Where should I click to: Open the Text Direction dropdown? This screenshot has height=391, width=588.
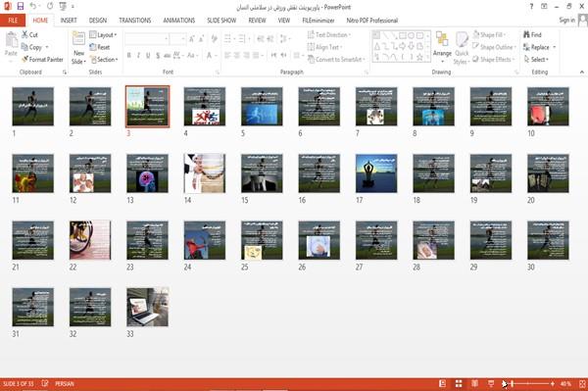pos(329,34)
